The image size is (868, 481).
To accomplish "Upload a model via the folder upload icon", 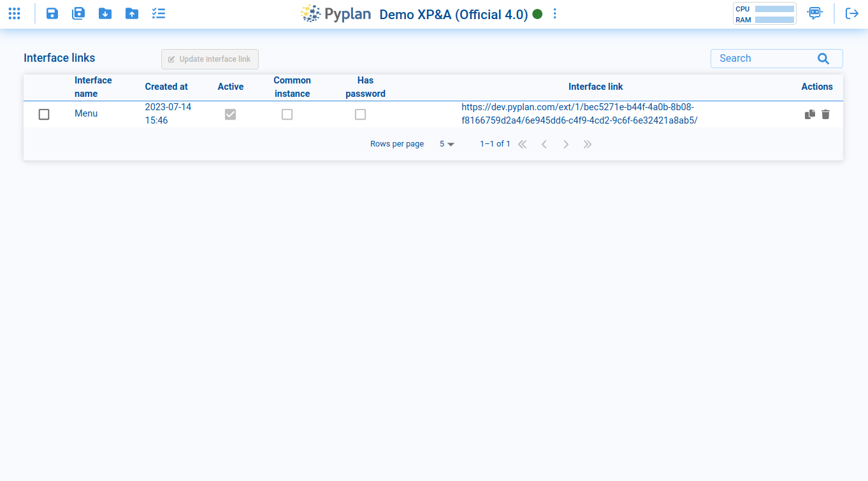I will [x=132, y=13].
